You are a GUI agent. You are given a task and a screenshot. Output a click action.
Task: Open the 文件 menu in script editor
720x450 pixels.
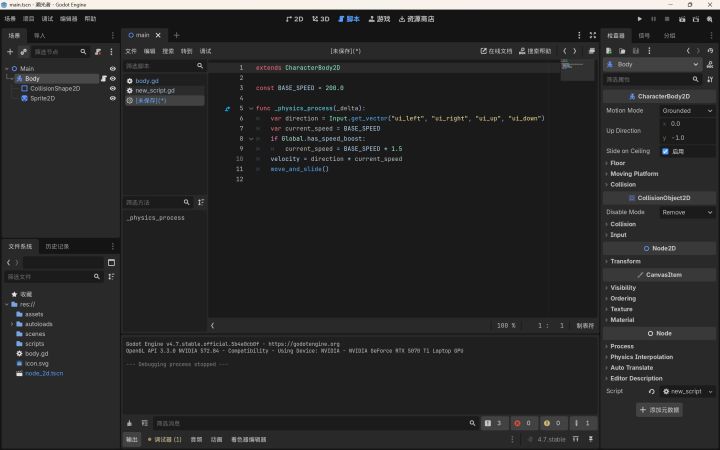click(x=131, y=51)
